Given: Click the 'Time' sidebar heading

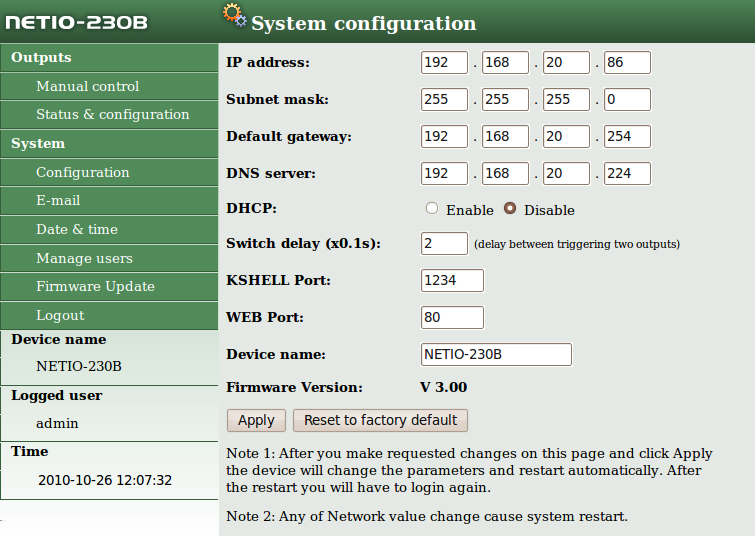Looking at the screenshot, I should [30, 451].
